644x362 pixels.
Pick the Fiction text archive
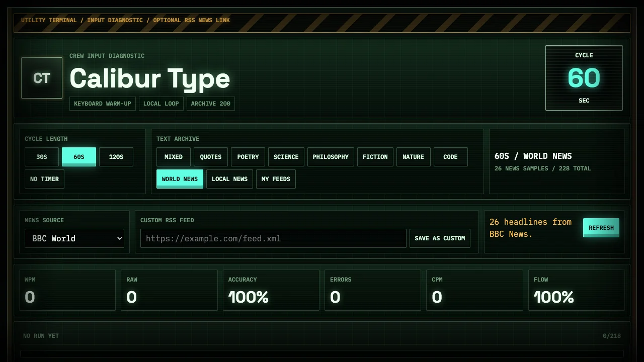pos(375,157)
